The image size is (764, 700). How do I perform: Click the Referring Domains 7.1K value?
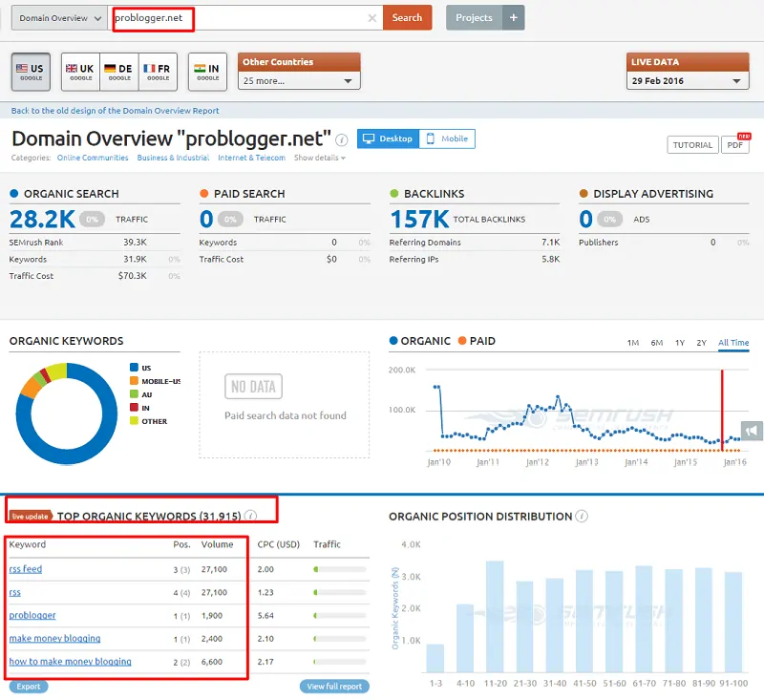point(551,243)
